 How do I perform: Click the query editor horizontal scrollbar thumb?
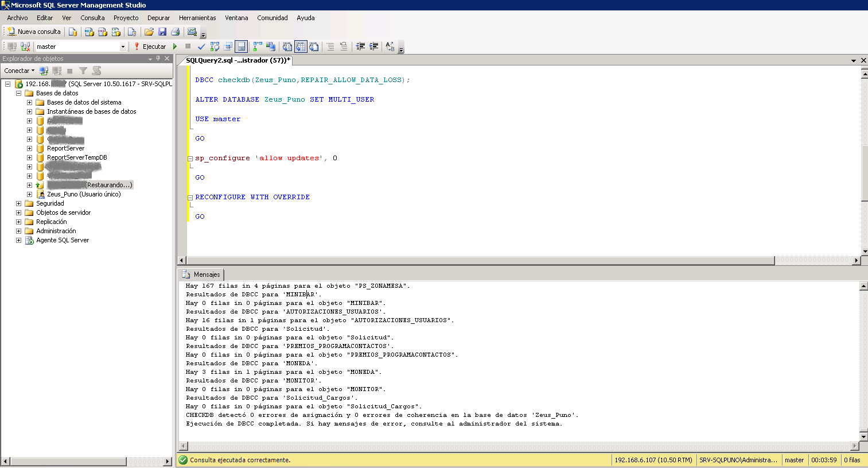click(480, 261)
